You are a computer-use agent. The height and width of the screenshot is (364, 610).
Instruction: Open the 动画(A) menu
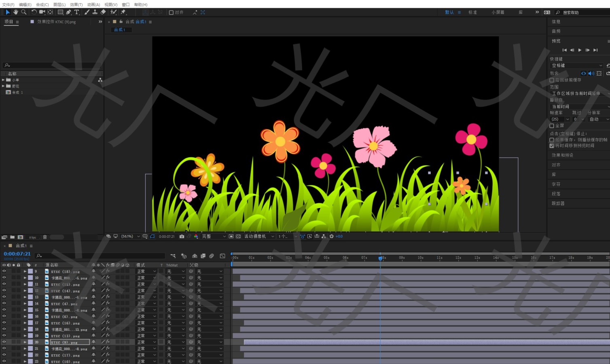coord(93,4)
